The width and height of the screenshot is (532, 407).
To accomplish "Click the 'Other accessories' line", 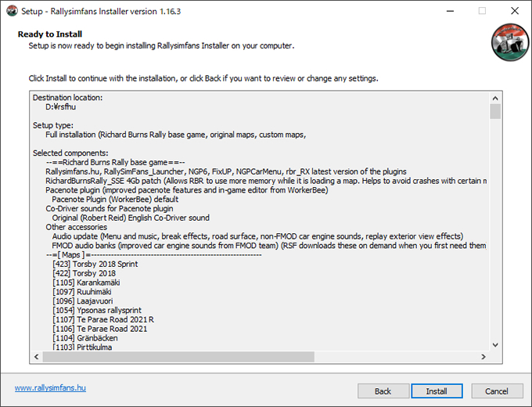I will pos(77,227).
